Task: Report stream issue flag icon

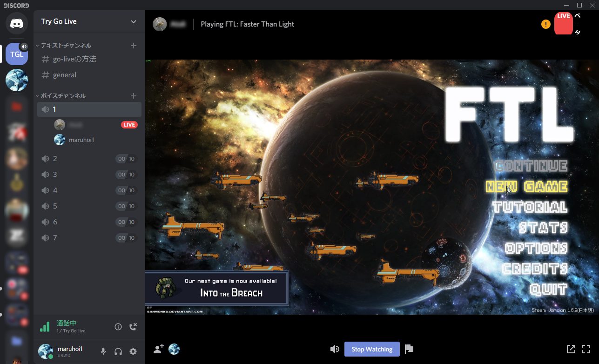Action: pos(409,349)
